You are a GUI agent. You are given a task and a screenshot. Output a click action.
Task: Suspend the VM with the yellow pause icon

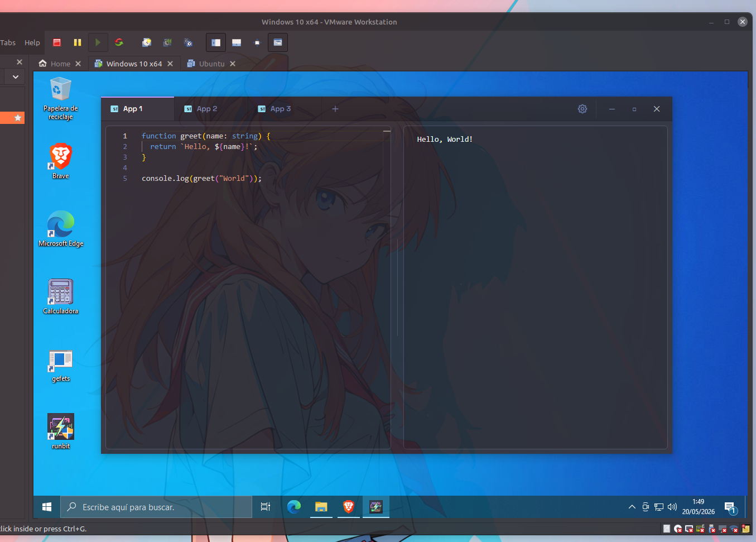click(x=78, y=42)
